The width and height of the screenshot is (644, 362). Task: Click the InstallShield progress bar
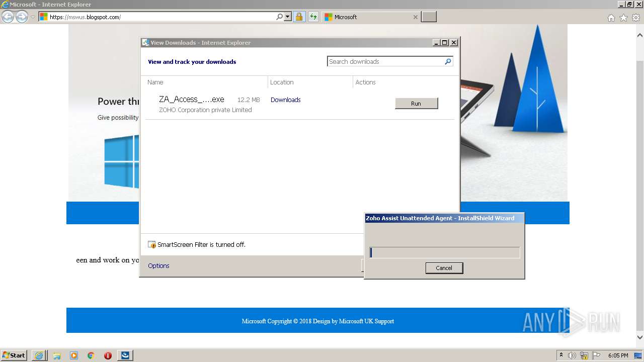[x=444, y=252]
